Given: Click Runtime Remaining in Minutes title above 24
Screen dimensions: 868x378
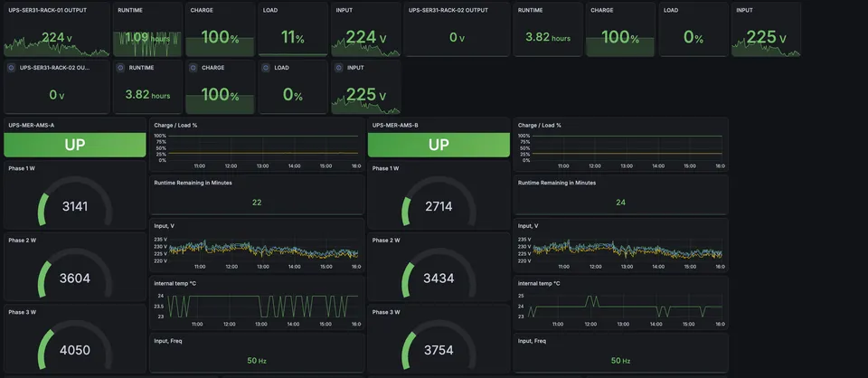Looking at the screenshot, I should [x=557, y=183].
